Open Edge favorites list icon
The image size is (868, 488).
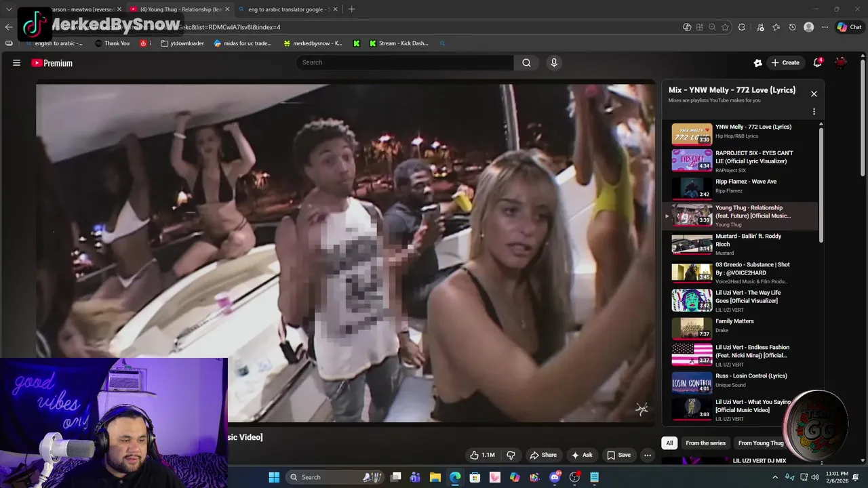[776, 27]
